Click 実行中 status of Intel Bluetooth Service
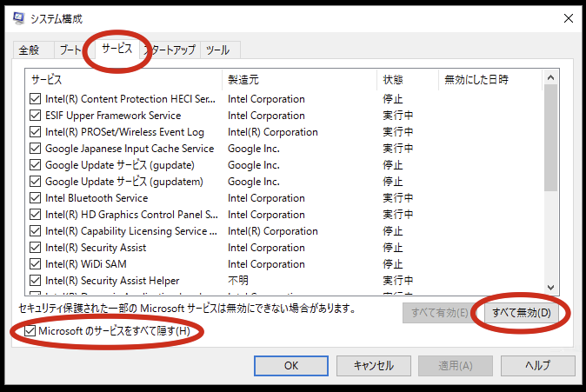 (x=398, y=198)
